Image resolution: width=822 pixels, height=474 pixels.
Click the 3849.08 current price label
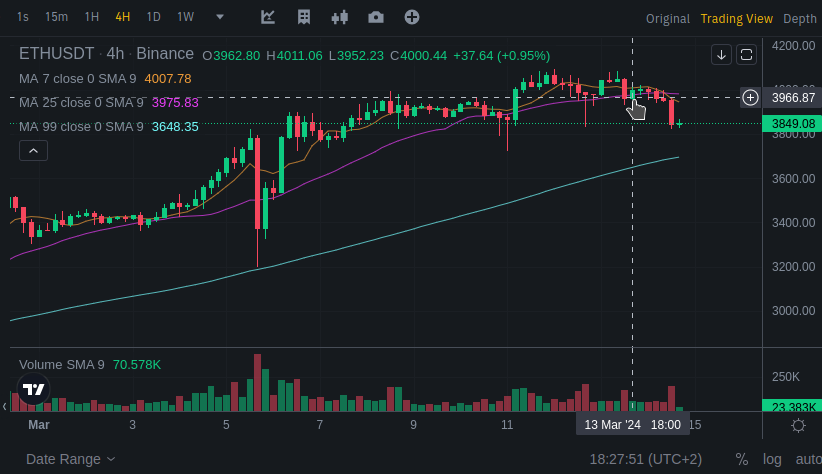point(793,124)
